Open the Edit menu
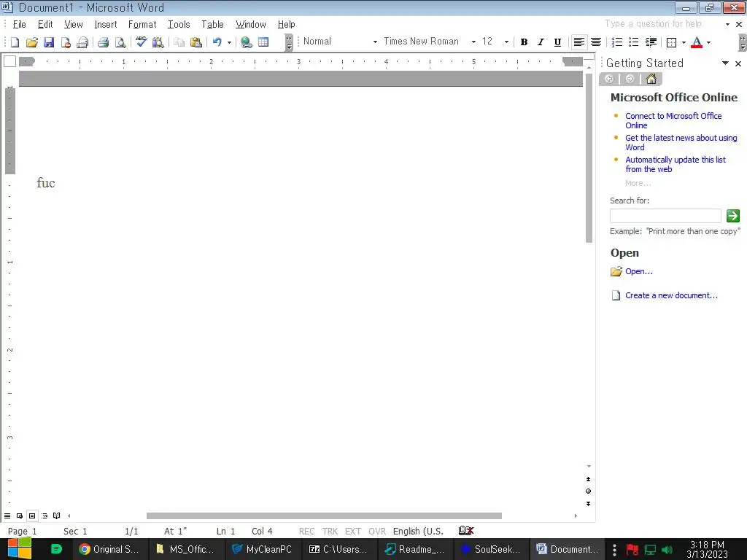Image resolution: width=747 pixels, height=560 pixels. [x=45, y=24]
